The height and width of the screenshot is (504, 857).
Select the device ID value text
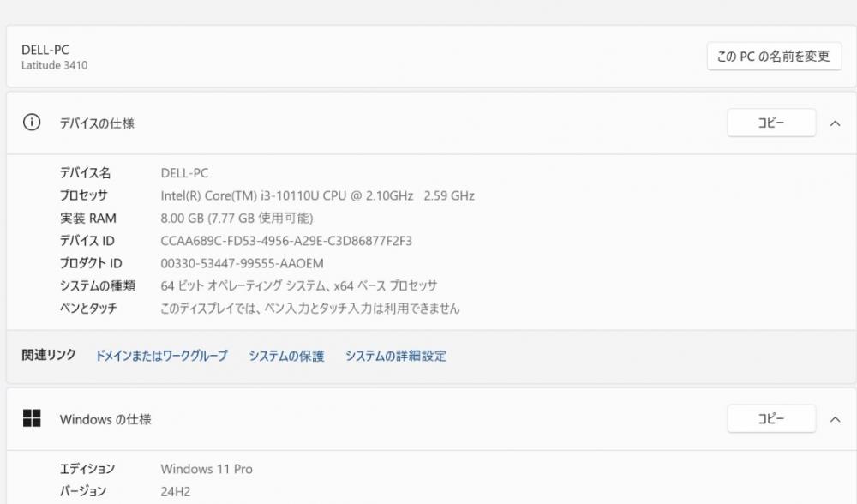click(286, 241)
